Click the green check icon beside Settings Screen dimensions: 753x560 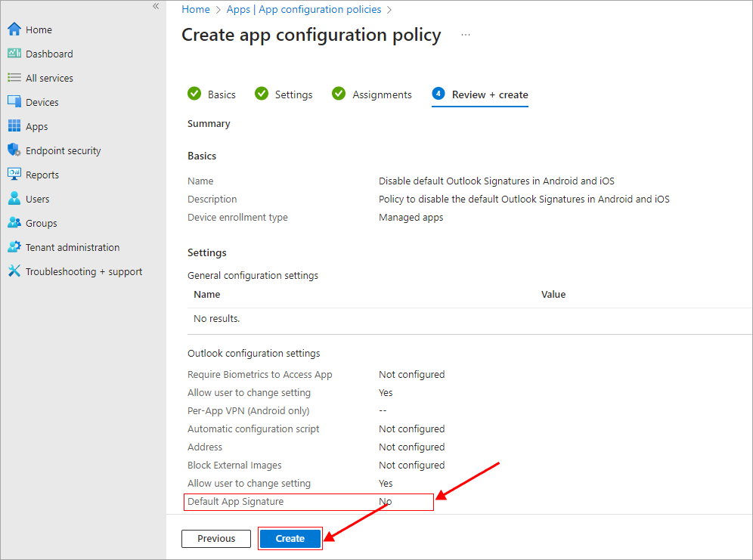[x=262, y=94]
